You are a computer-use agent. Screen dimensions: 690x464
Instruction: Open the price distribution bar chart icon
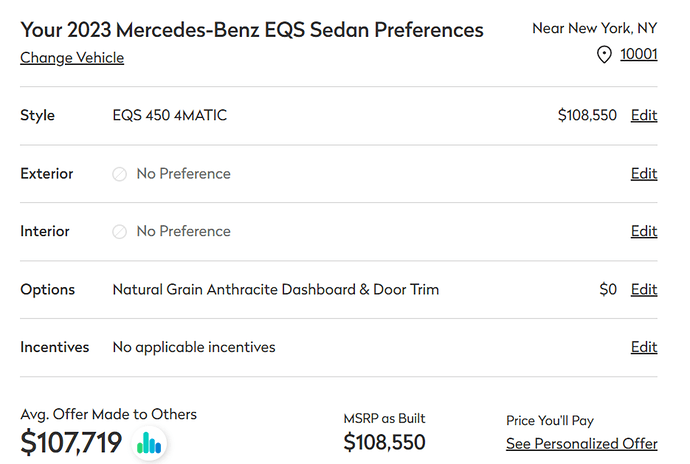(x=149, y=443)
